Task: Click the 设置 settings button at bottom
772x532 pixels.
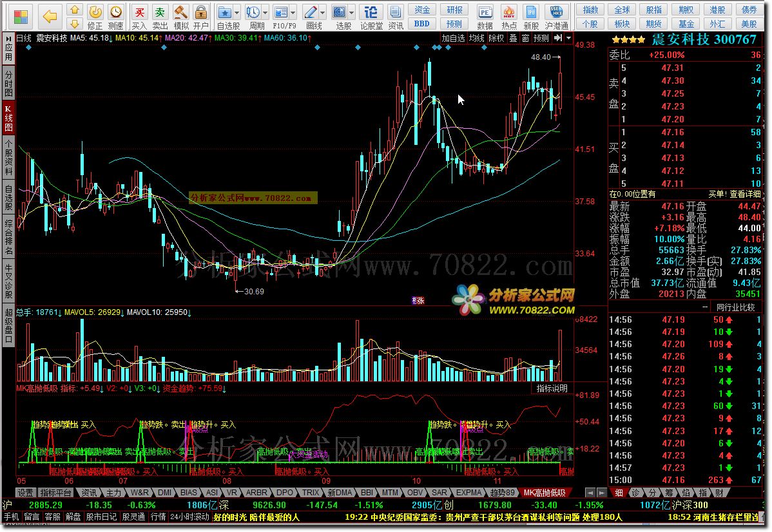Action: coord(26,493)
